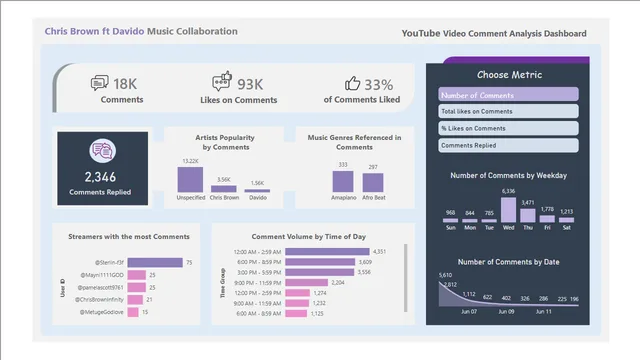Click the User ID axis label
Viewport: 640px width, 360px height.
pyautogui.click(x=62, y=288)
